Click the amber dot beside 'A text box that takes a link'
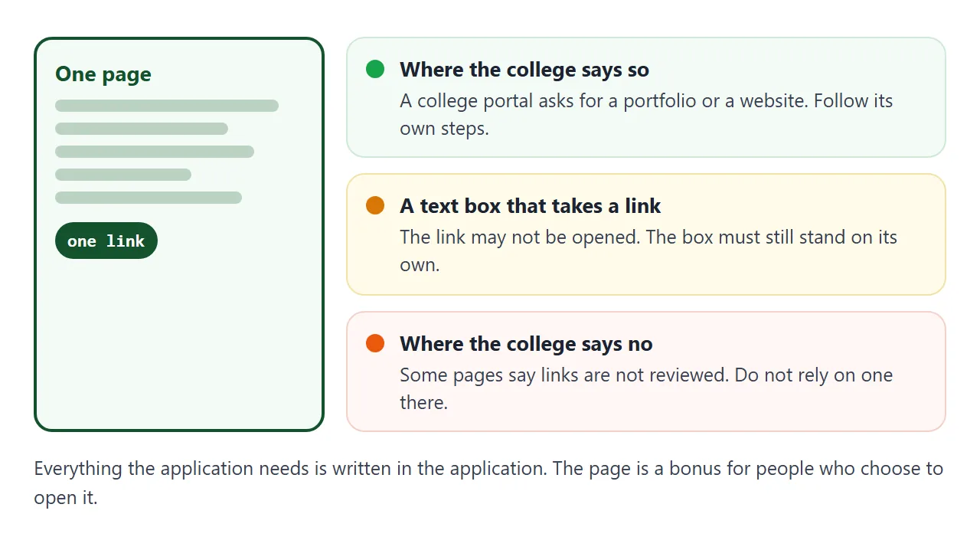This screenshot has width=980, height=550. [375, 205]
